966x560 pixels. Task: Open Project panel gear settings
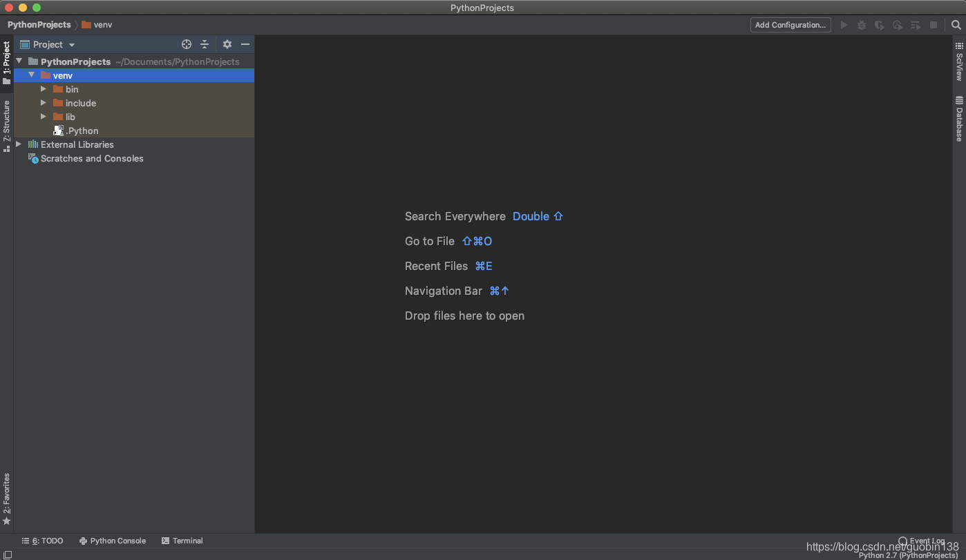tap(227, 44)
